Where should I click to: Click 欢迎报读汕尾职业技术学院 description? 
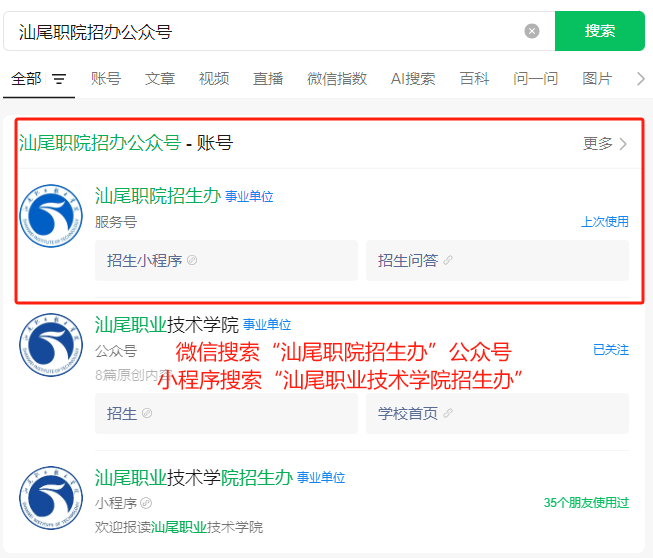[x=179, y=527]
